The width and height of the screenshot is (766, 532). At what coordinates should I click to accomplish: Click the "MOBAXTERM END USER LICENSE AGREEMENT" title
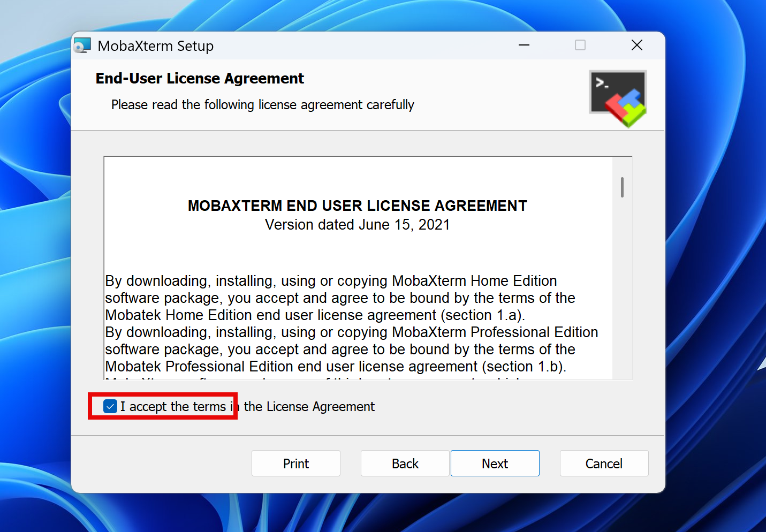357,206
